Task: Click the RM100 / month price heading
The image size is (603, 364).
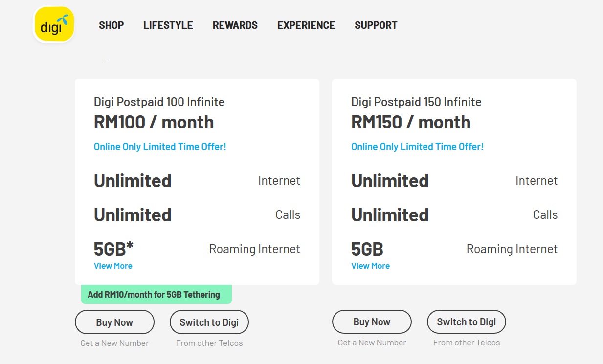Action: (154, 122)
